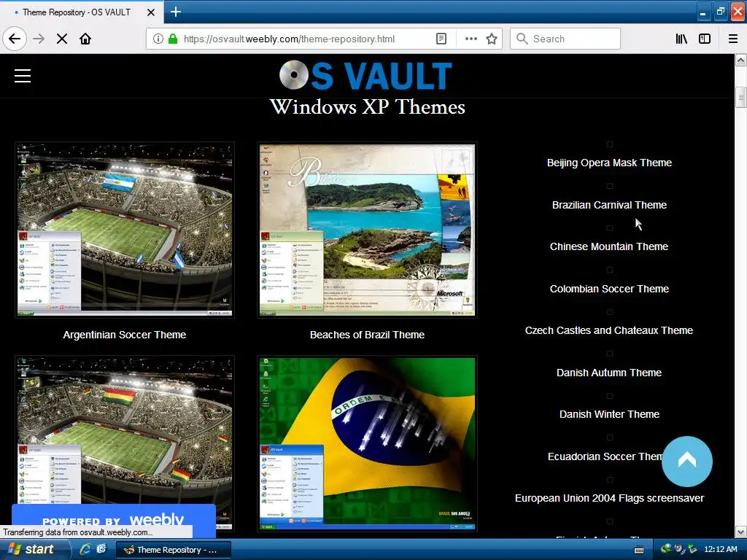Open Beaches of Brazil theme screenshot
Image resolution: width=747 pixels, height=560 pixels.
[x=367, y=230]
